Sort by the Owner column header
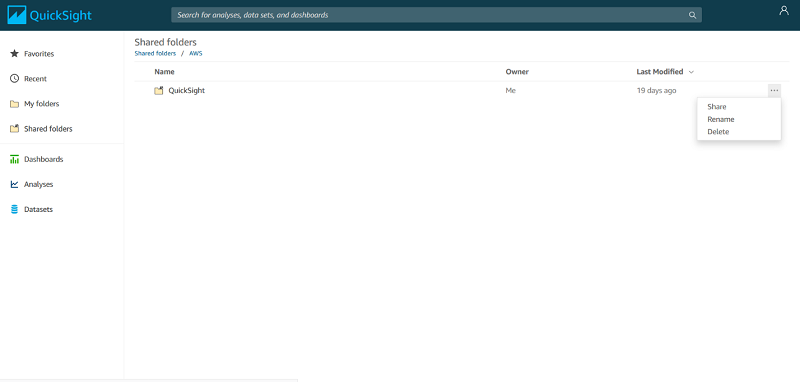 (x=517, y=72)
